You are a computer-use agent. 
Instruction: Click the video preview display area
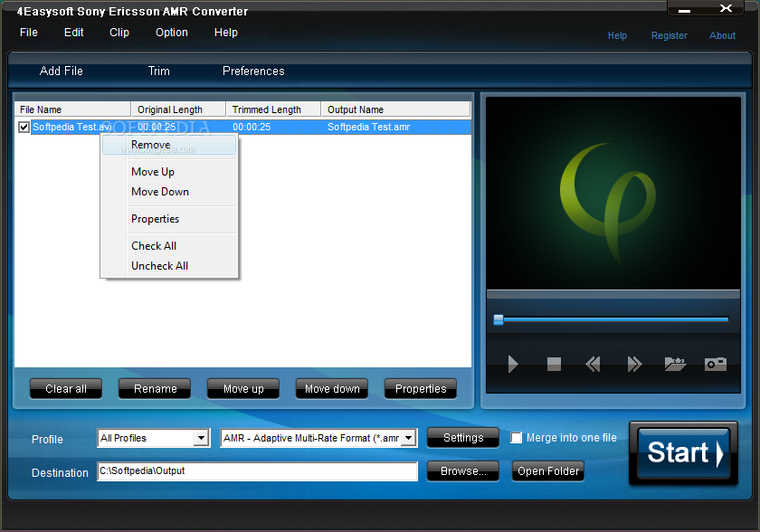click(613, 194)
